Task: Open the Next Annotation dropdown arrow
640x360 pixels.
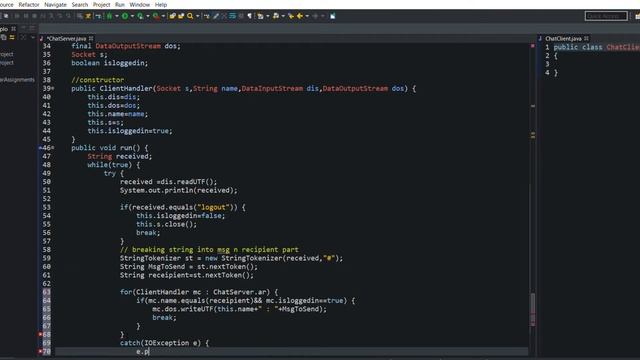Action: coord(268,16)
